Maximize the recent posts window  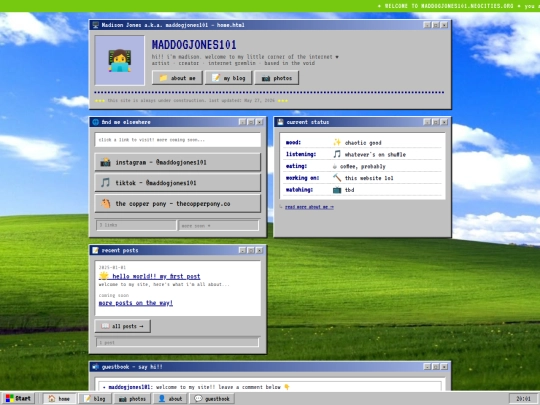click(251, 250)
